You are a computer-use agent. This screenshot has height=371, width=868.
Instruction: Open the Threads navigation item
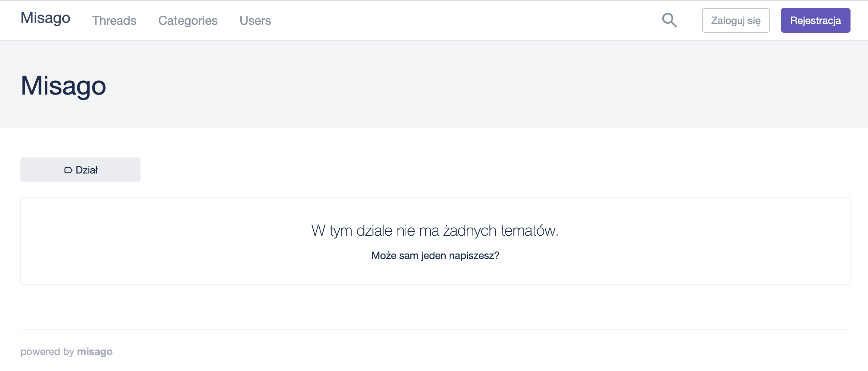coord(114,21)
